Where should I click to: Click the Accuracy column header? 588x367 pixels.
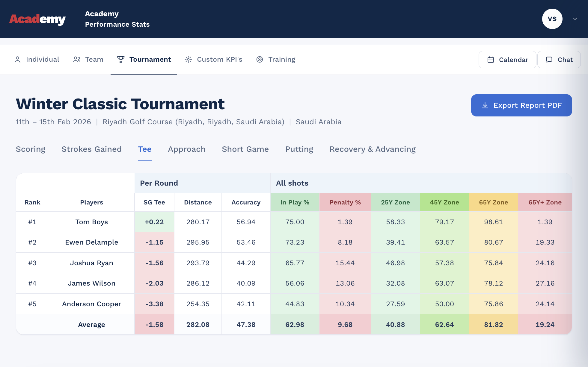246,202
